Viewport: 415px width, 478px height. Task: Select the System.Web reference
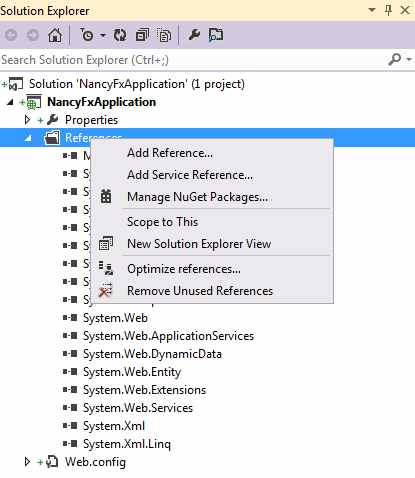115,318
